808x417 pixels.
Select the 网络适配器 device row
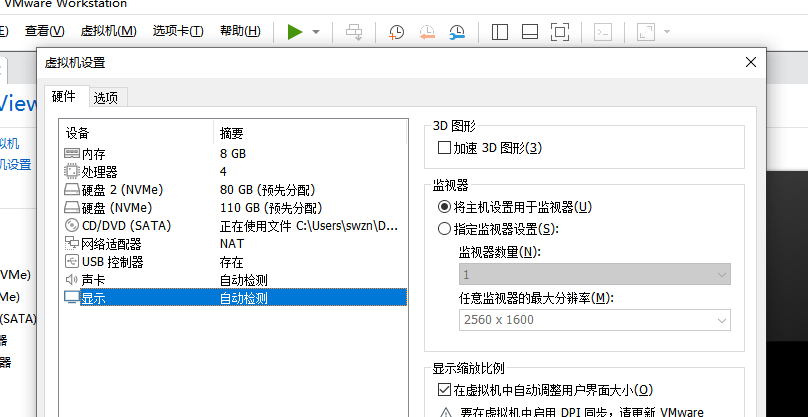coord(234,244)
